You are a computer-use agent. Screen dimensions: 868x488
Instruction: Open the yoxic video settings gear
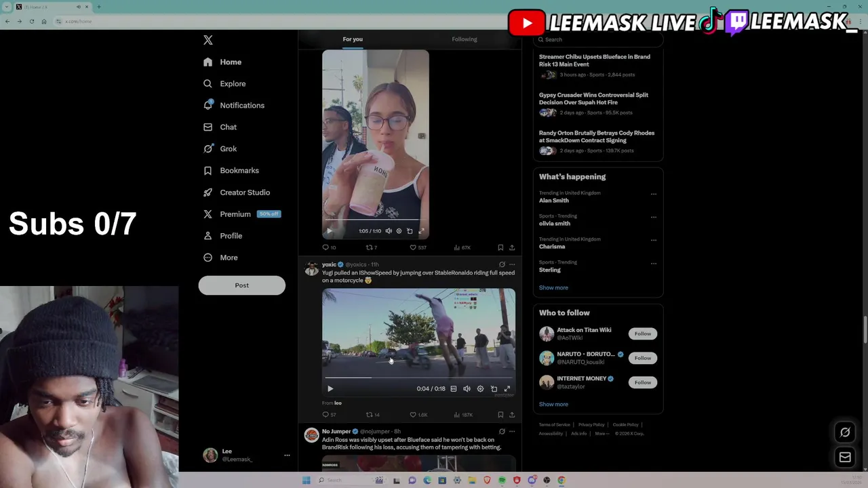[x=480, y=388]
